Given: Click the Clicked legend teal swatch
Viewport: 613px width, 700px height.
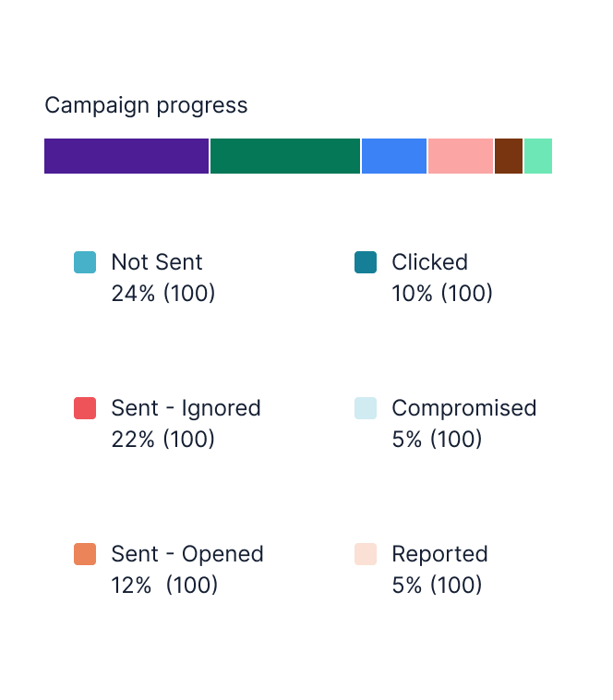Looking at the screenshot, I should tap(366, 262).
